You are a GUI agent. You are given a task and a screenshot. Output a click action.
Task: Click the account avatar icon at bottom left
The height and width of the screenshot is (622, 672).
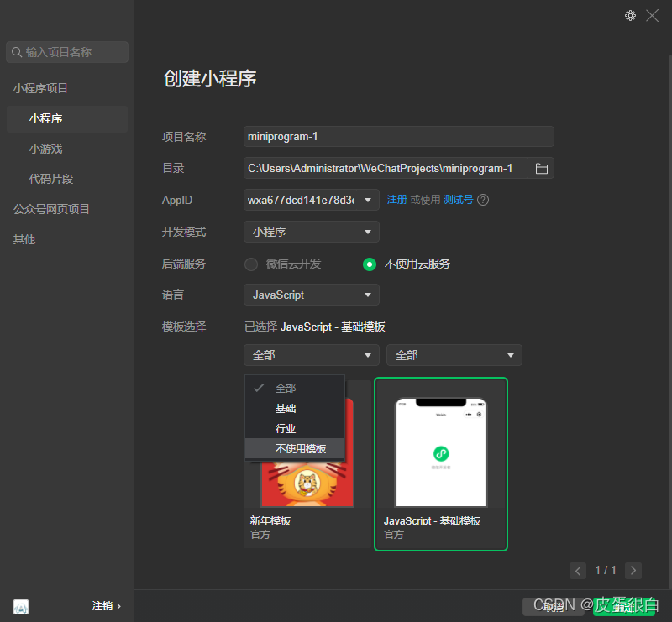pos(20,606)
